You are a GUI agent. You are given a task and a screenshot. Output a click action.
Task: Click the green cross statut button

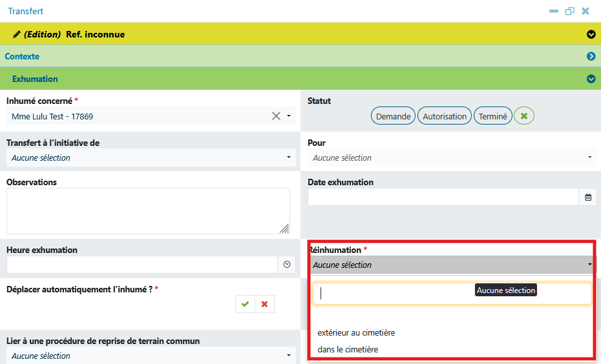click(x=524, y=116)
